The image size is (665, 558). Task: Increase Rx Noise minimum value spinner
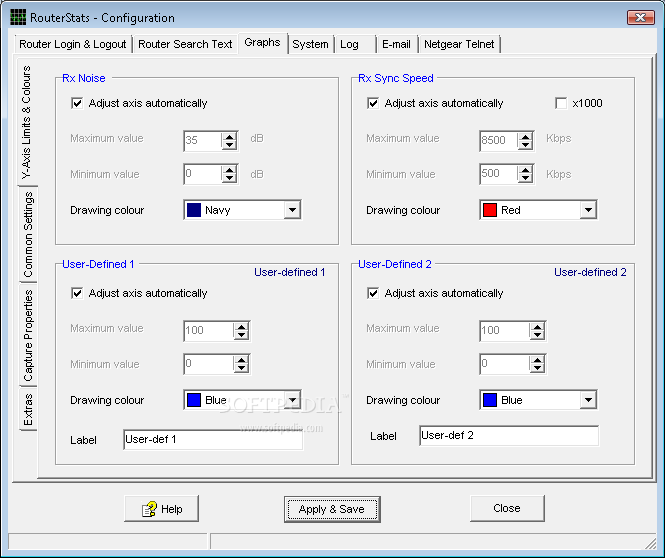(229, 170)
